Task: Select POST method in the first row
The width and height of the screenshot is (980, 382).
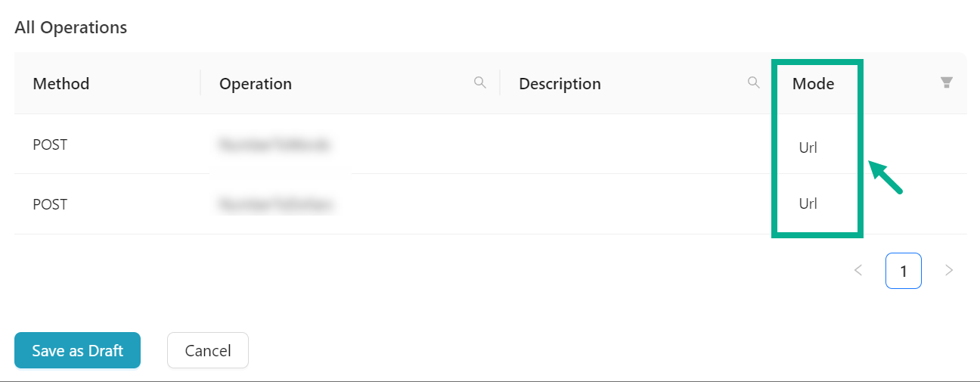Action: [50, 144]
